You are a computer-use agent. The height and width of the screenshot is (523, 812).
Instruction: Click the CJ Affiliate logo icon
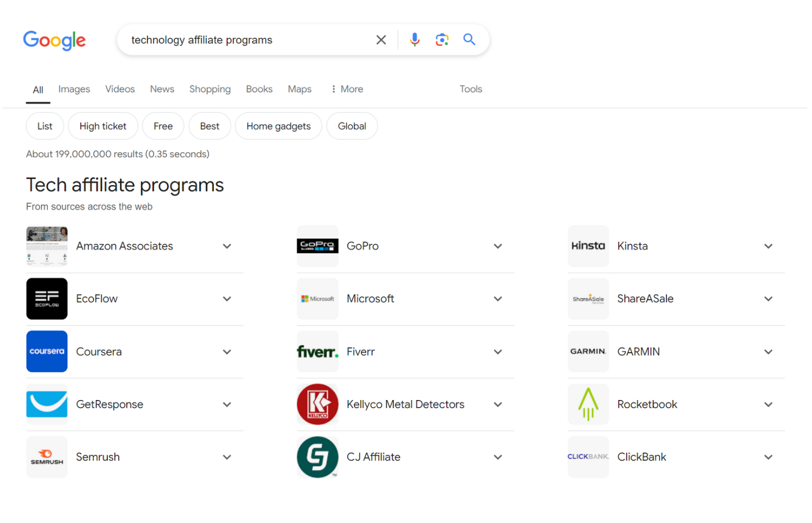[317, 457]
